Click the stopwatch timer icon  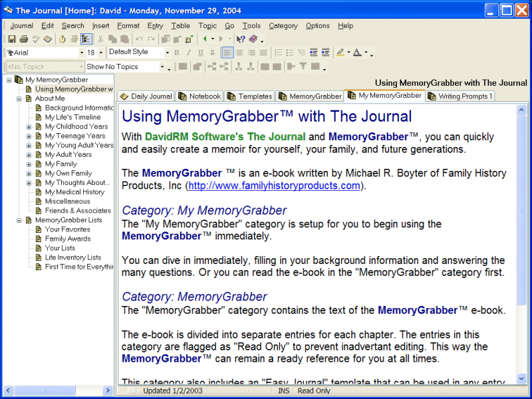pos(62,39)
